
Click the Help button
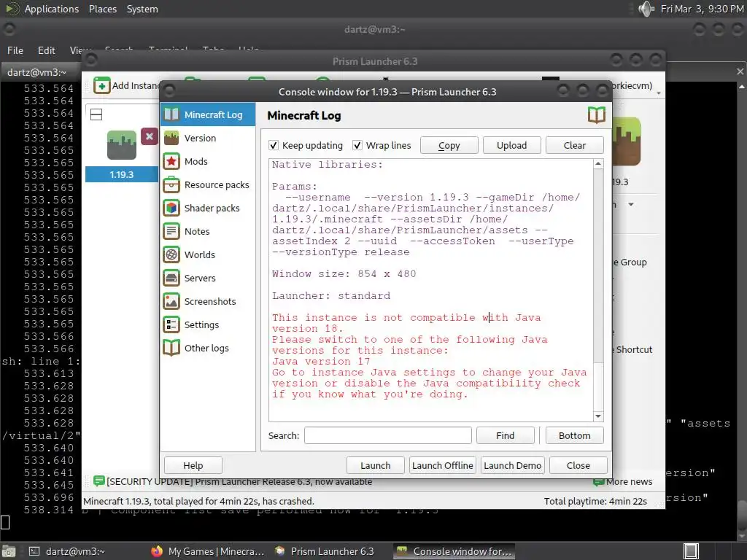[193, 465]
